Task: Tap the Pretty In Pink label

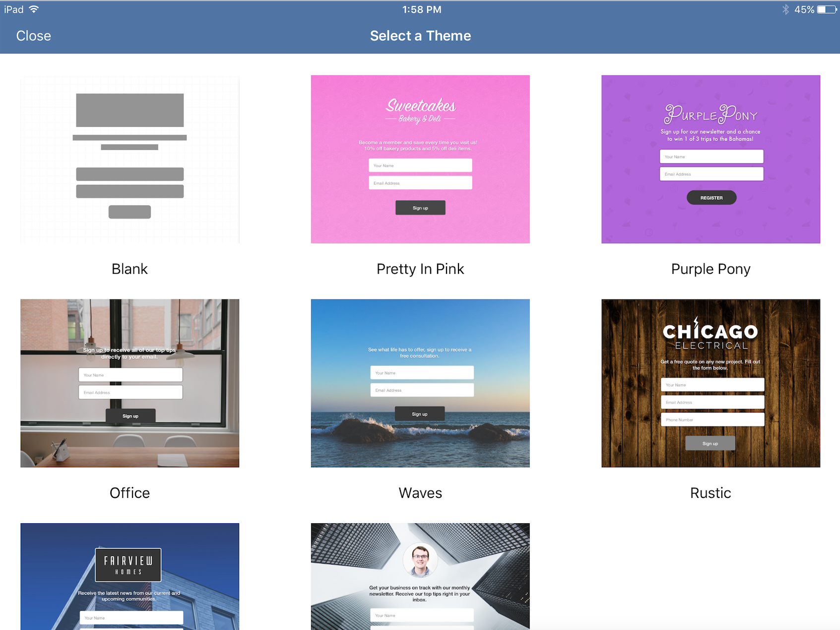Action: click(x=420, y=269)
